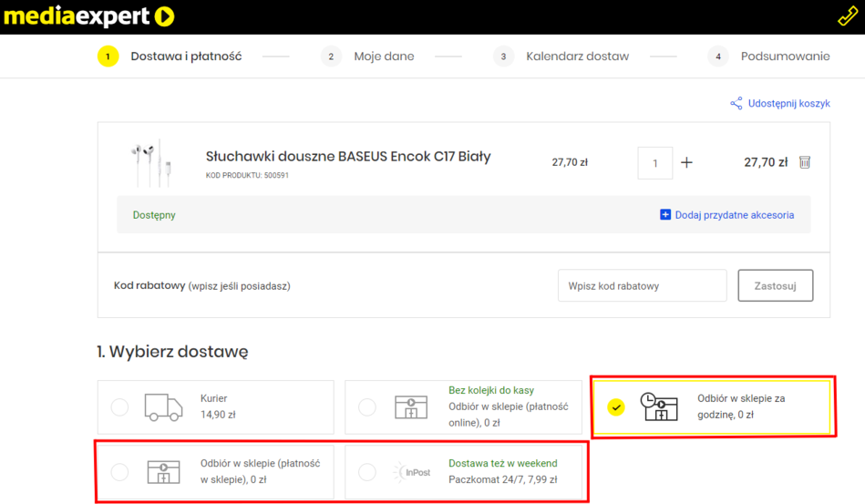Click the share icon beside Udostępnij koszyk

point(736,104)
